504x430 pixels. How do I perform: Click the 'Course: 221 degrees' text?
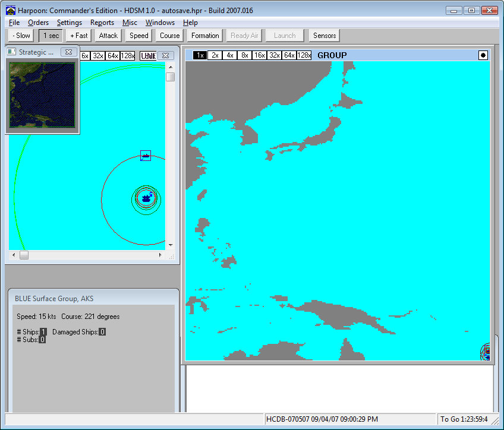[x=90, y=317]
